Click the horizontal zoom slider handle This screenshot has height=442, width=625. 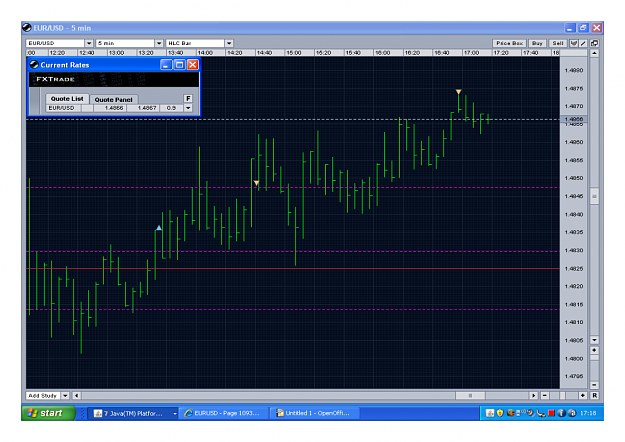[x=562, y=395]
